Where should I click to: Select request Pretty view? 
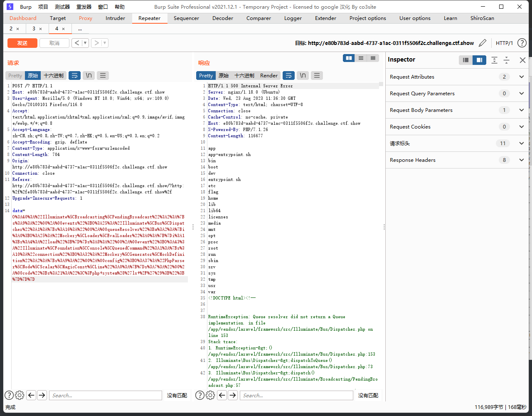15,75
